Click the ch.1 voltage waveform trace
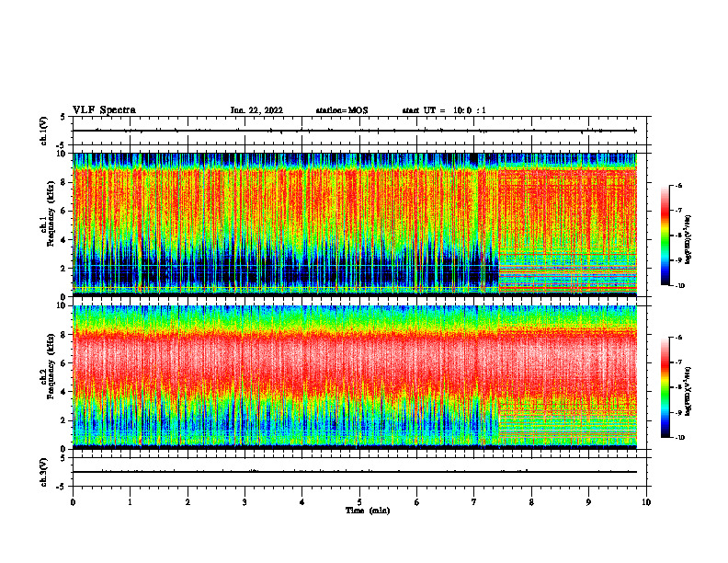 pyautogui.click(x=355, y=131)
